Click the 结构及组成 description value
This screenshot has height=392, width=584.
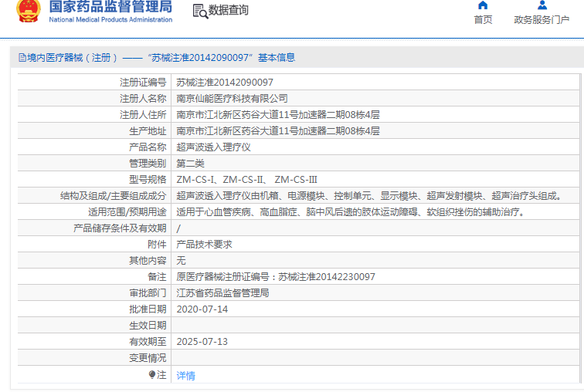(x=369, y=196)
